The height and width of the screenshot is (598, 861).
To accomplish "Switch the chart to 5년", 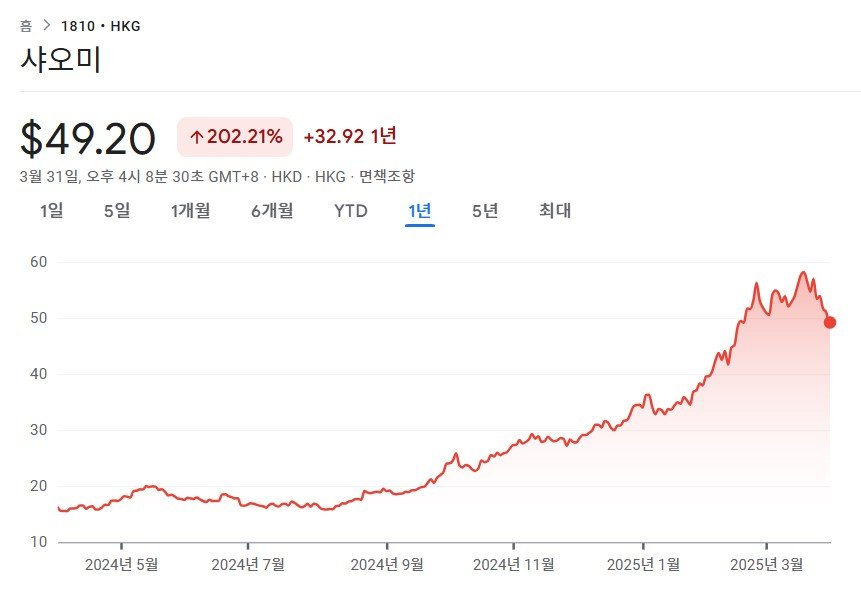I will [485, 211].
